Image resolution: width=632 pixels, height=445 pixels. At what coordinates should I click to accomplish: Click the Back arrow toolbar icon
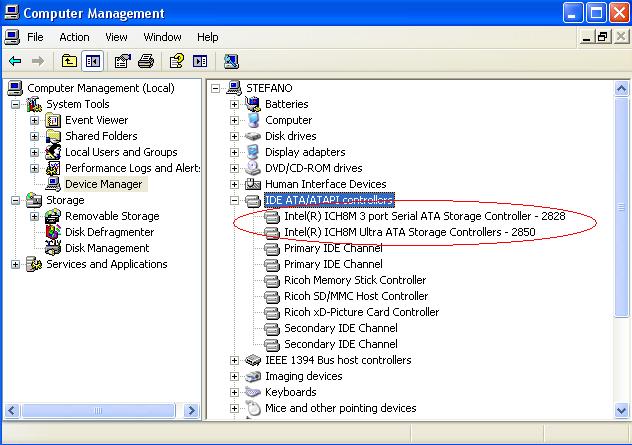tap(15, 61)
